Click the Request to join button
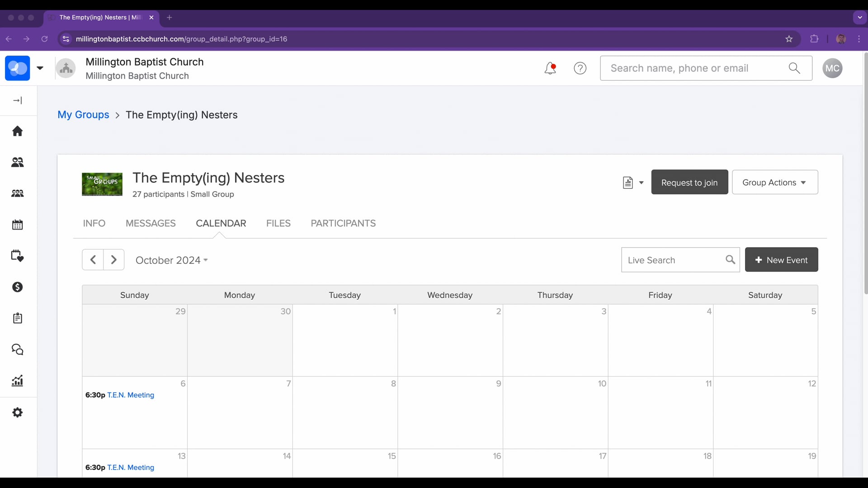The width and height of the screenshot is (868, 488). click(x=689, y=182)
